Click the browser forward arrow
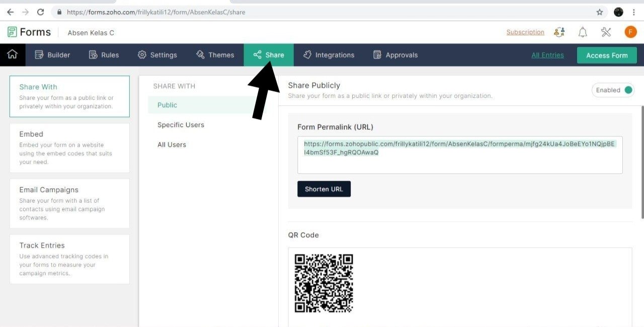644x327 pixels. [x=25, y=12]
